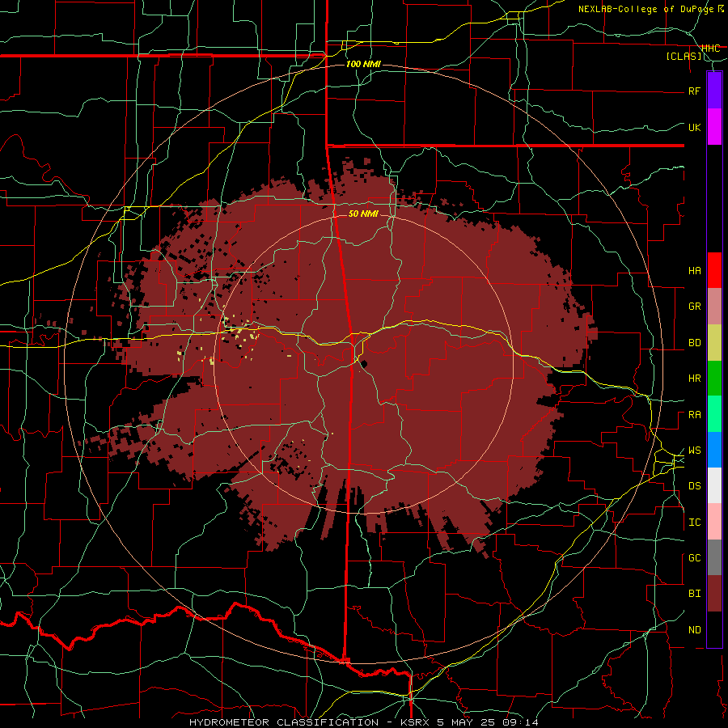Click the GR legend label

[x=695, y=307]
